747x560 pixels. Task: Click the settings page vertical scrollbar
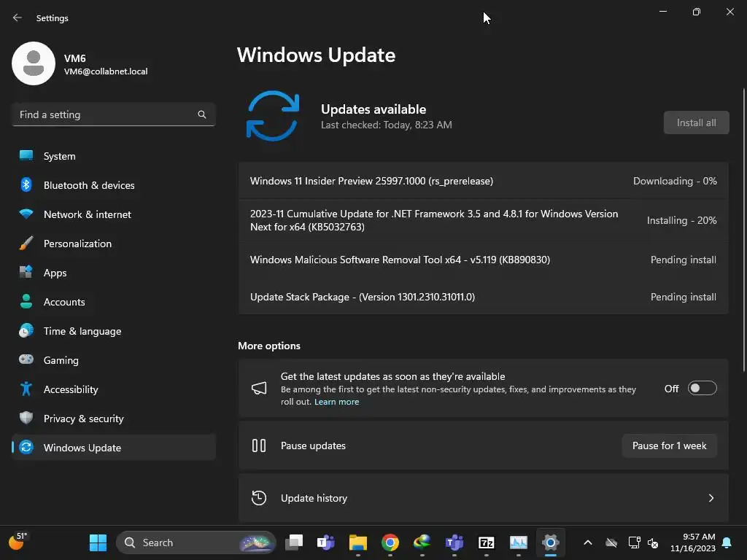click(x=743, y=230)
